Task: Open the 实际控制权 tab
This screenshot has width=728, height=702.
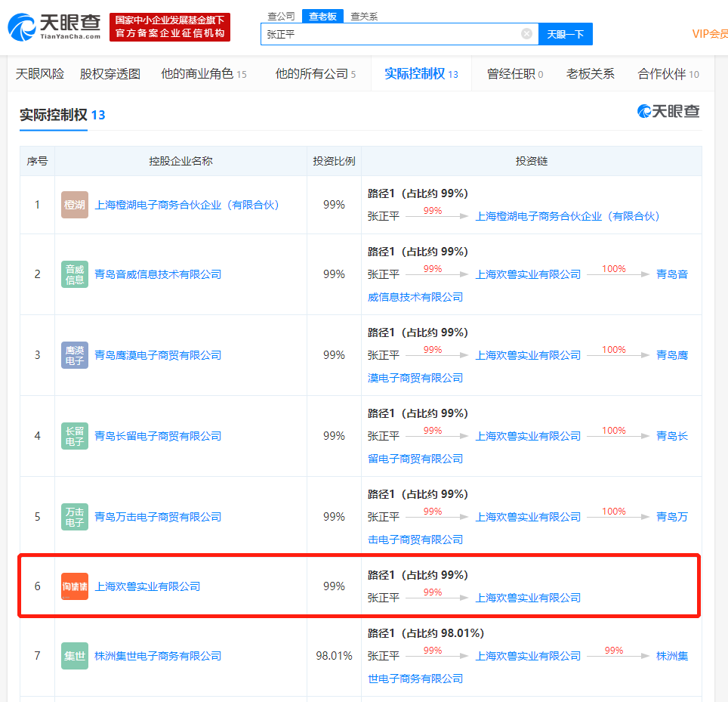Action: [421, 74]
